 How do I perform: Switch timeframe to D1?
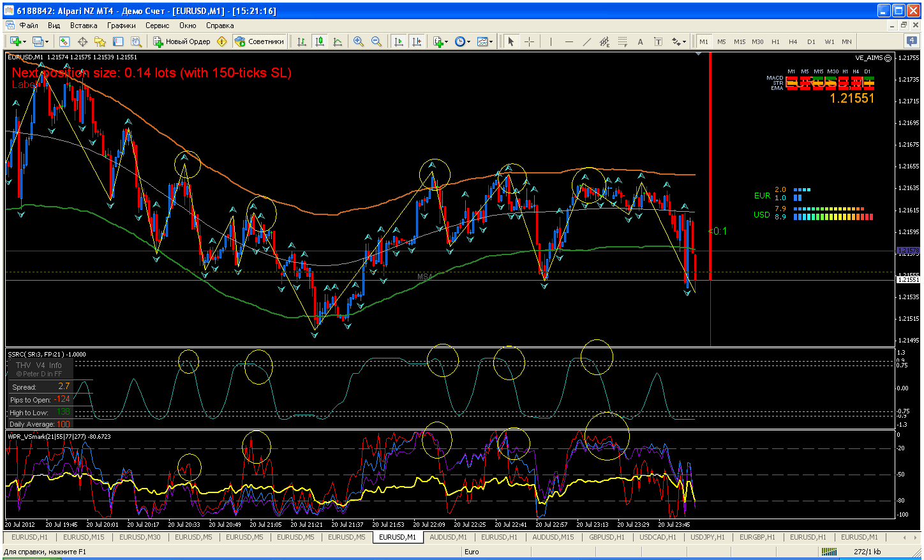(811, 41)
